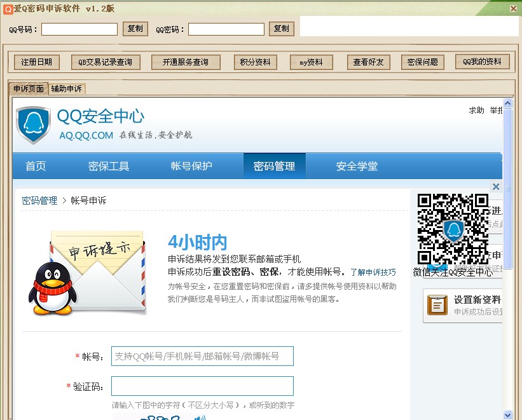Click the 求助 link at top right

tap(476, 111)
